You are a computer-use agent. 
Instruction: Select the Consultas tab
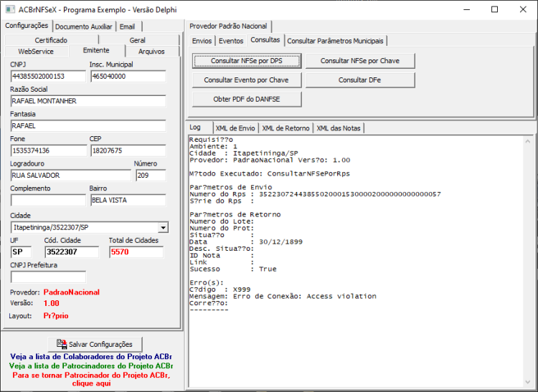pyautogui.click(x=265, y=40)
